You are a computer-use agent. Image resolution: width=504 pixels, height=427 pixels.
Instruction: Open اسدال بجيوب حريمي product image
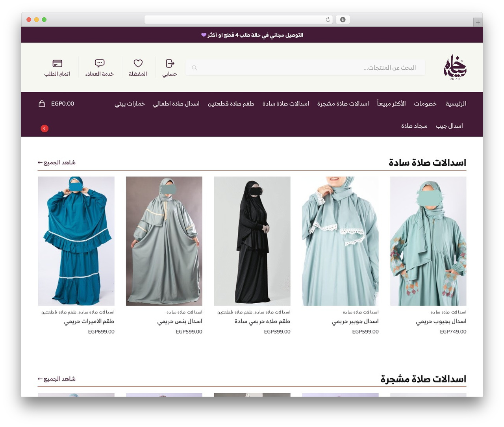pyautogui.click(x=428, y=241)
